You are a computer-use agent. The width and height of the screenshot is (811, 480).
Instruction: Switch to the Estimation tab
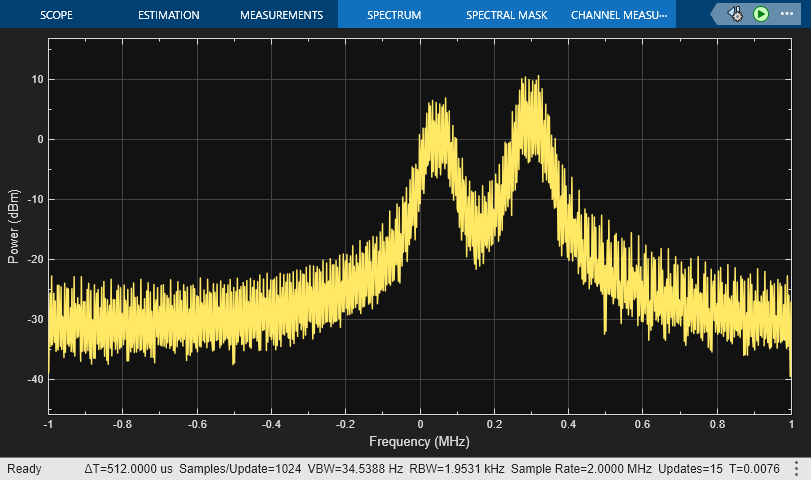coord(169,15)
